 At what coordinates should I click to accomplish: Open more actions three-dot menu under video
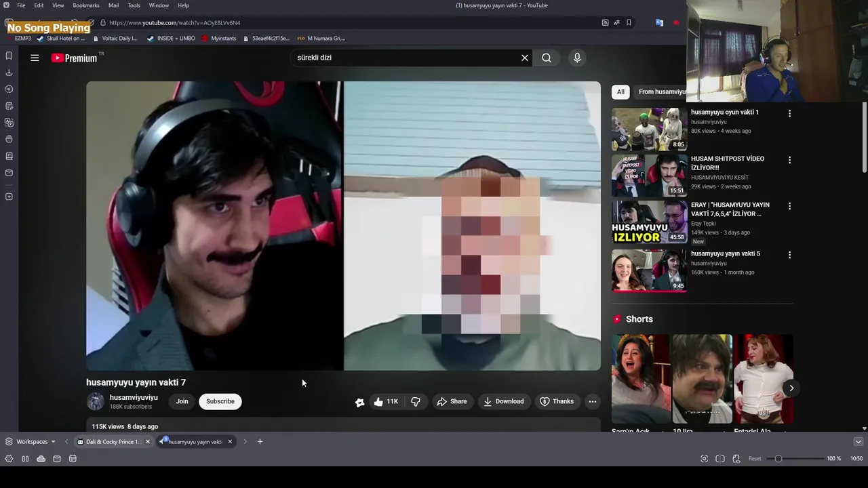click(593, 401)
